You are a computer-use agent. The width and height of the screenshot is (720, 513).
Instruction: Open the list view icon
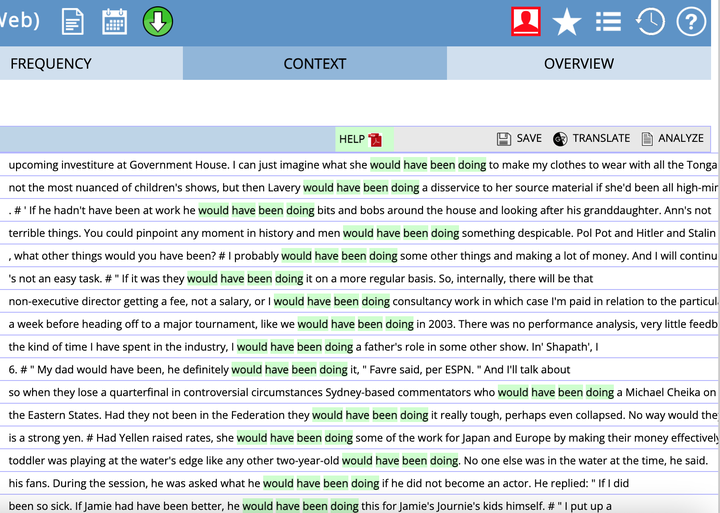click(x=608, y=22)
